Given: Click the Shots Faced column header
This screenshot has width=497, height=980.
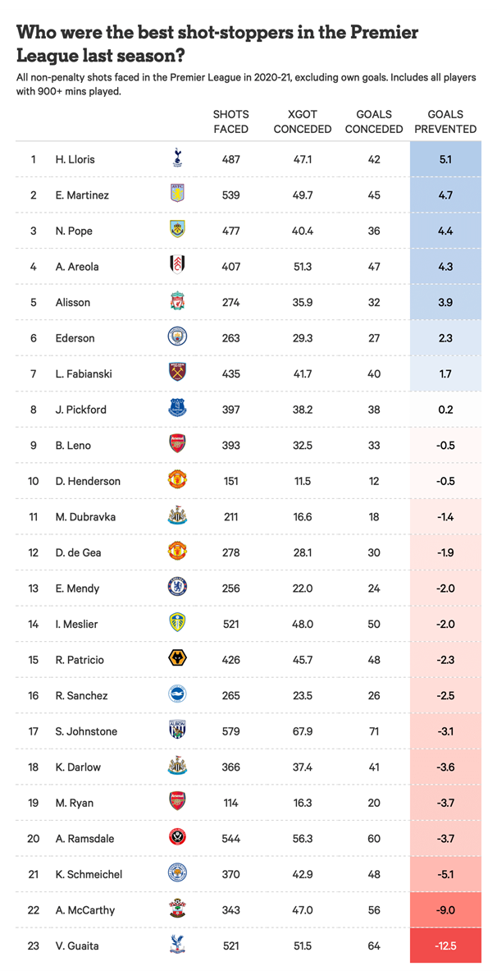Looking at the screenshot, I should coord(230,121).
